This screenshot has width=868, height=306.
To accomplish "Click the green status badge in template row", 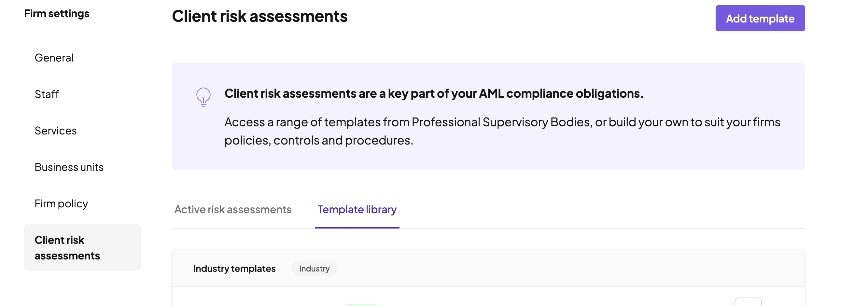I will click(361, 304).
